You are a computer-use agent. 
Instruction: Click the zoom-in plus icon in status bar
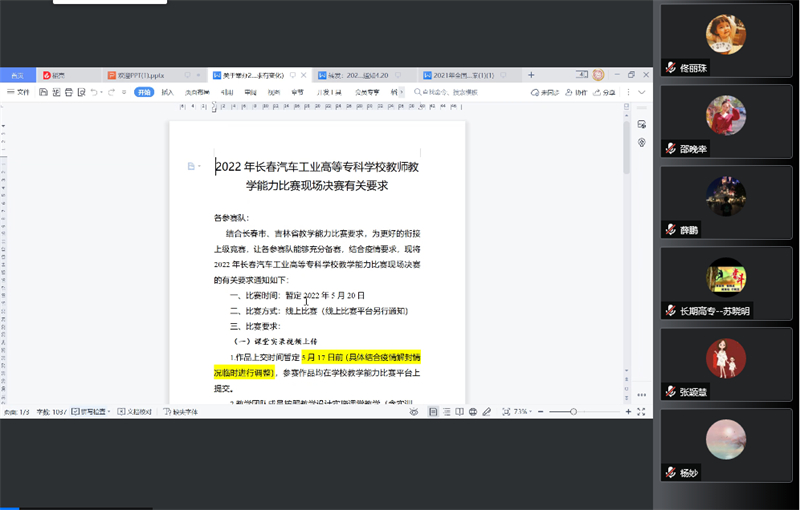point(629,411)
